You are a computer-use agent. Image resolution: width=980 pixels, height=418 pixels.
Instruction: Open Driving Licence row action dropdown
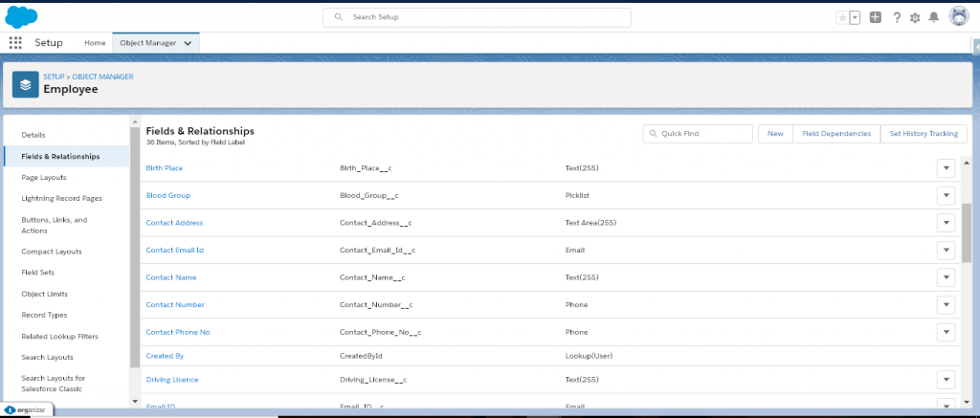point(947,380)
